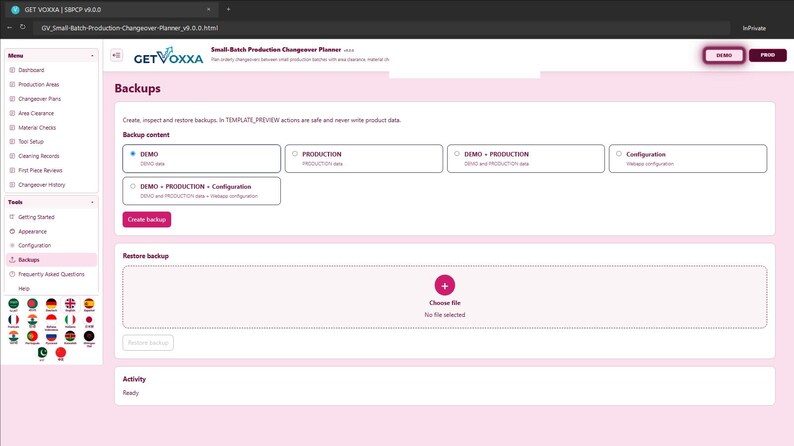Click the Configuration gear icon

[x=12, y=246]
